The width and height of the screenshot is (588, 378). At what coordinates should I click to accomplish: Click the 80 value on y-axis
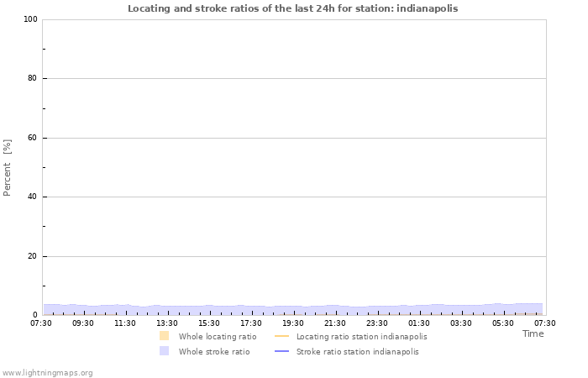(x=32, y=78)
